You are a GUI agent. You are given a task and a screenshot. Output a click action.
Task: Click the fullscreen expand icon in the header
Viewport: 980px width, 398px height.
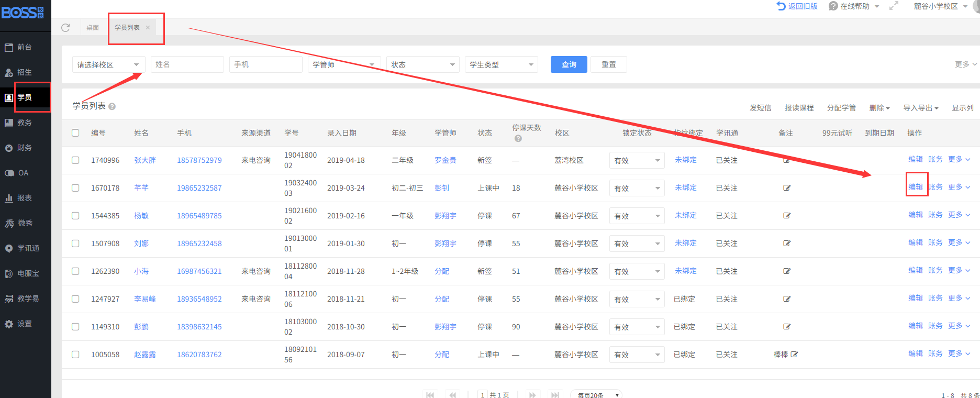point(894,6)
